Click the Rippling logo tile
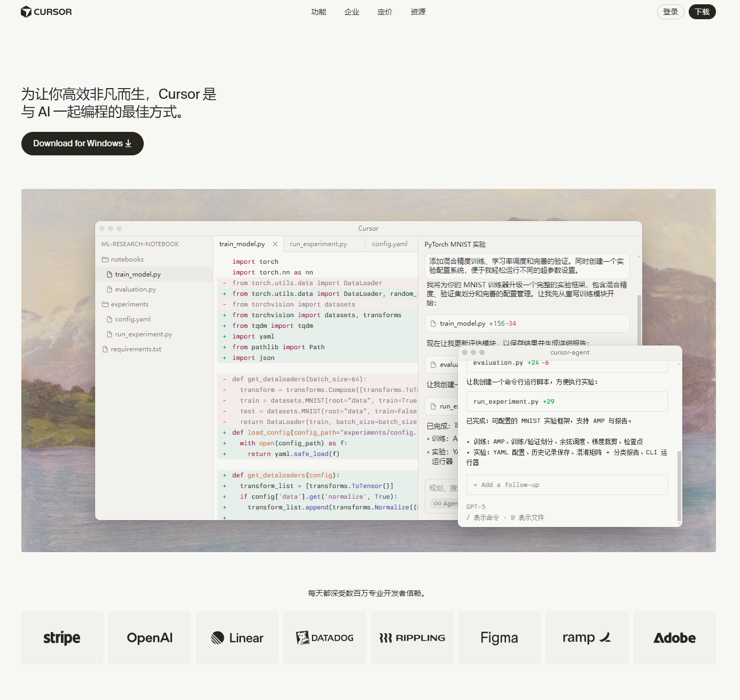 (412, 638)
